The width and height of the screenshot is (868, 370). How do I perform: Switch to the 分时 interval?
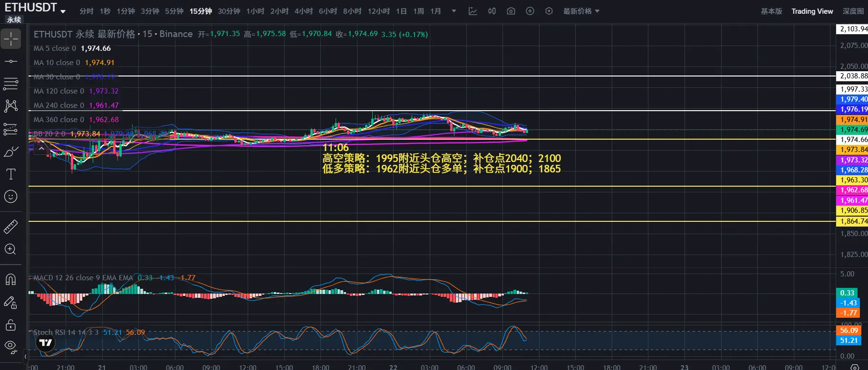tap(87, 11)
